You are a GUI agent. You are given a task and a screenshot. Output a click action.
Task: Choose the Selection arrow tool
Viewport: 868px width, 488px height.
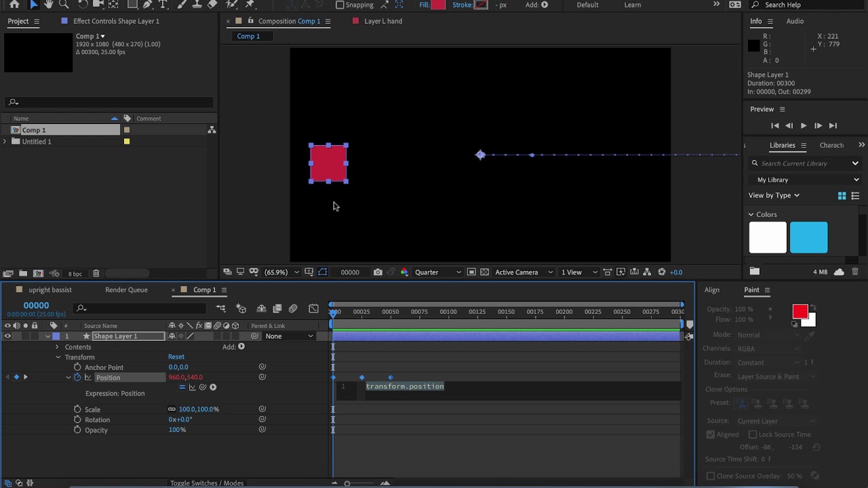pyautogui.click(x=33, y=4)
